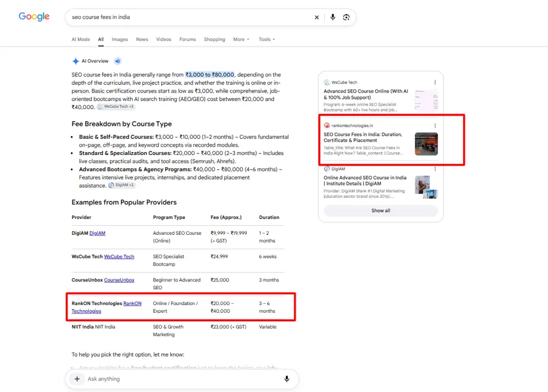Viewport: 548px width, 392px height.
Task: Click the SEO Specialist Bootcamp cell
Action: (x=169, y=261)
